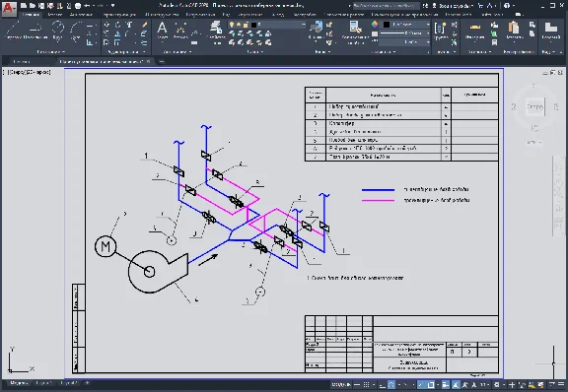Screen dimensions: 568x392
Task: Switch to the Start document tab
Action: (21, 61)
